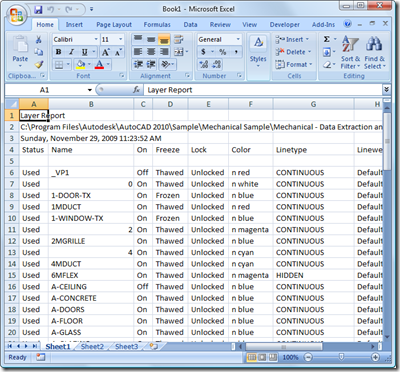Image resolution: width=400 pixels, height=372 pixels.
Task: Align text left
Action: tap(138, 52)
